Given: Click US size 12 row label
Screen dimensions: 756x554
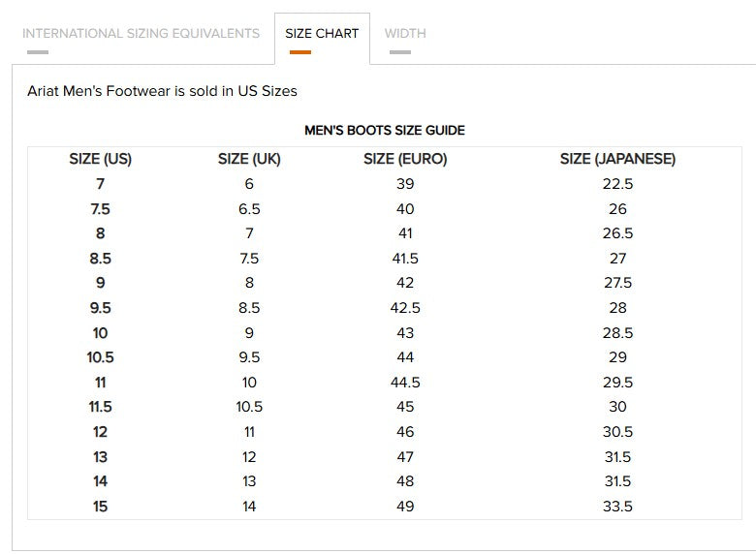Looking at the screenshot, I should pyautogui.click(x=100, y=432).
